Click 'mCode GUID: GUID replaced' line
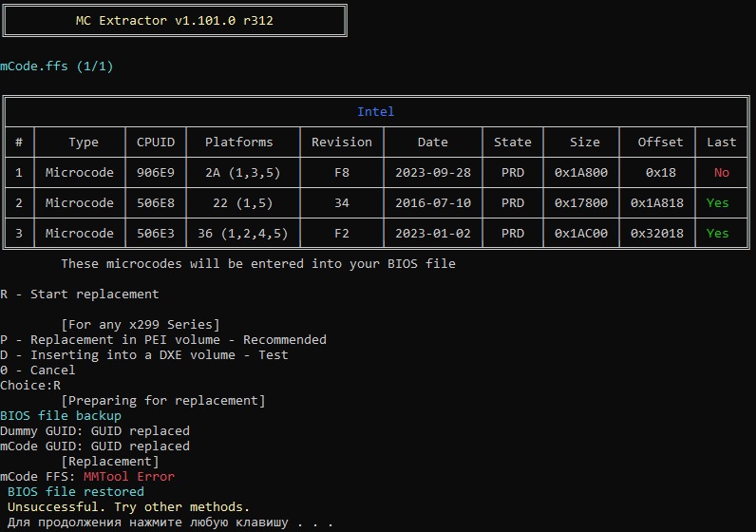Image resolution: width=756 pixels, height=532 pixels. pos(95,446)
